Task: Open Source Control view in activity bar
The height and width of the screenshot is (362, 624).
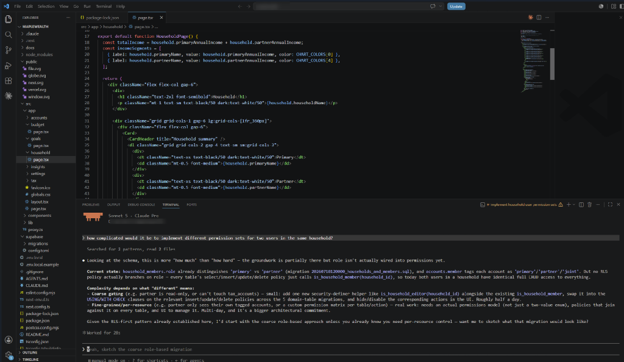Action: click(8, 50)
